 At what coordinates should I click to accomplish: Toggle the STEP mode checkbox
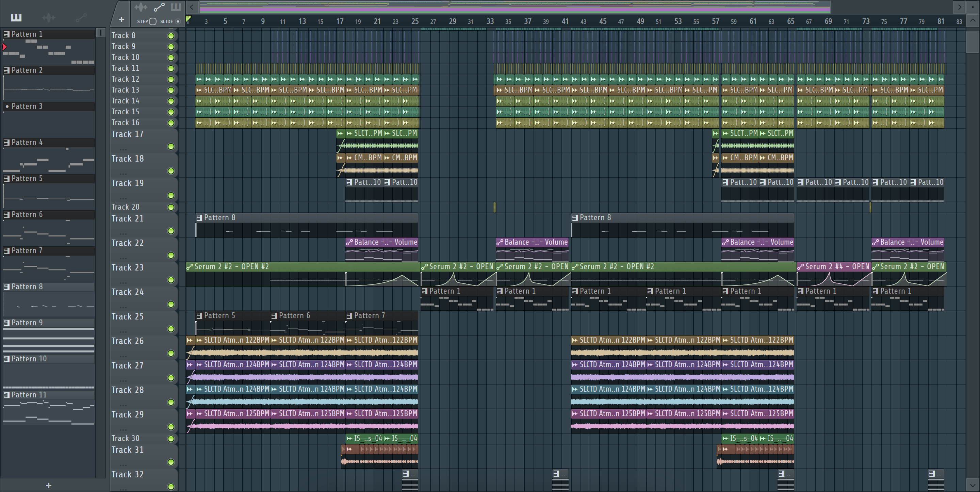pyautogui.click(x=152, y=21)
